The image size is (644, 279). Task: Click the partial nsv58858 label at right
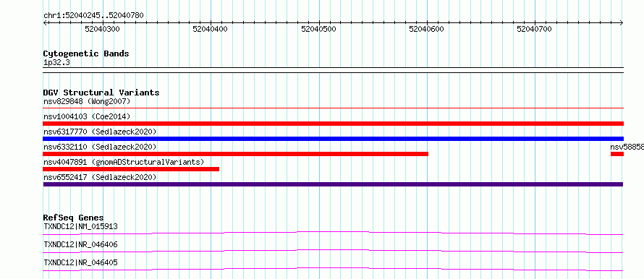point(627,147)
